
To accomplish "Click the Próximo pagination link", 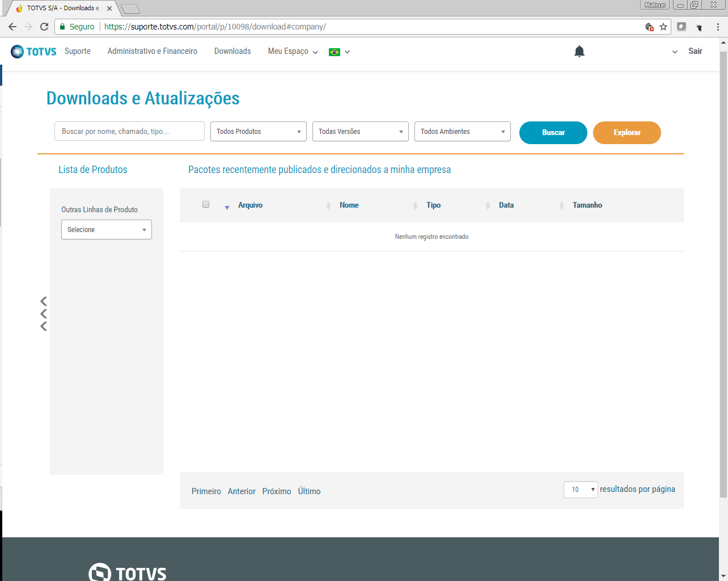I will pos(277,491).
